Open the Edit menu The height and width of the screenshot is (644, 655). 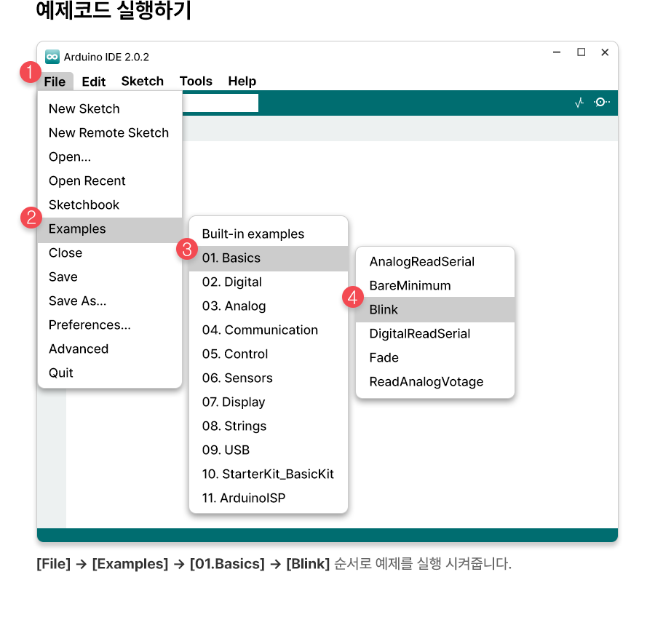click(x=93, y=82)
